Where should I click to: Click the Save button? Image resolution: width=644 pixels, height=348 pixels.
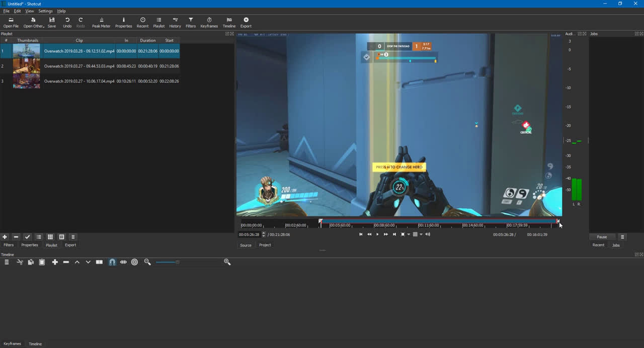click(x=51, y=22)
